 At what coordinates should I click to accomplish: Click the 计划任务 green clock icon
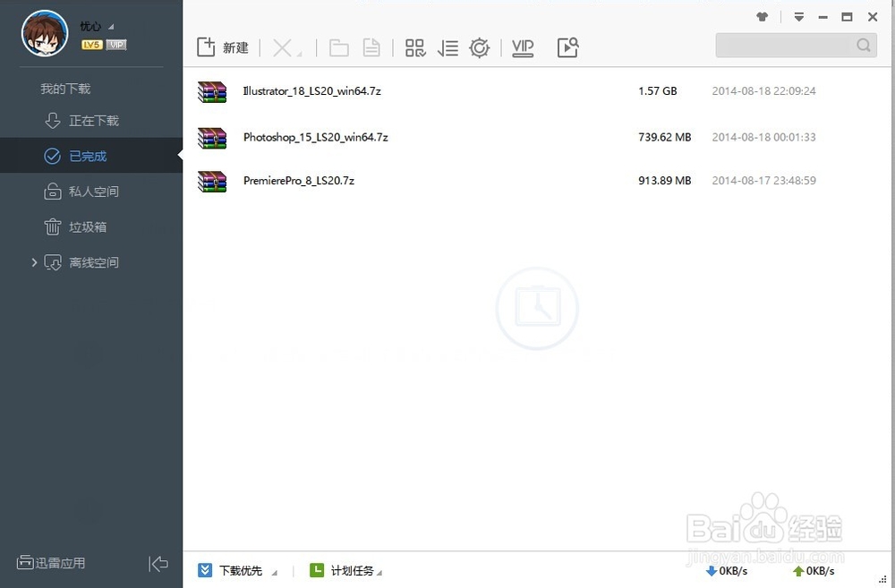click(x=316, y=570)
